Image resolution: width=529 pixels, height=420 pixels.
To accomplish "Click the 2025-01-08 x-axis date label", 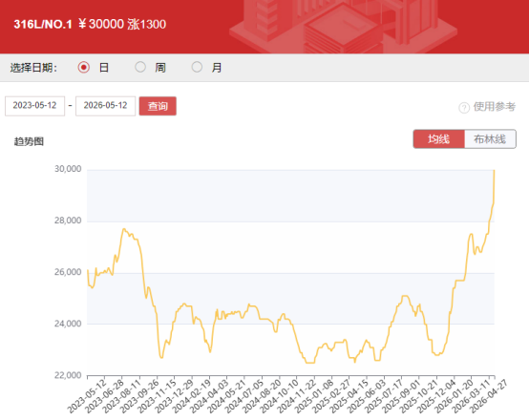I will tap(314, 396).
